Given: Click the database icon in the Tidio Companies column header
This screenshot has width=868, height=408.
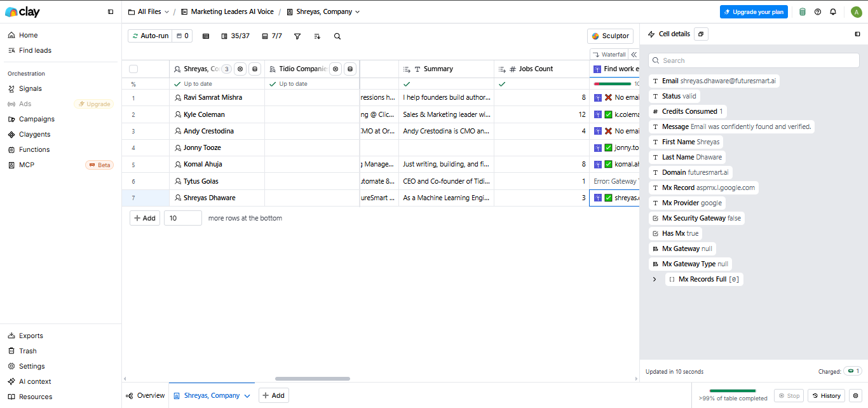Looking at the screenshot, I should pyautogui.click(x=349, y=69).
